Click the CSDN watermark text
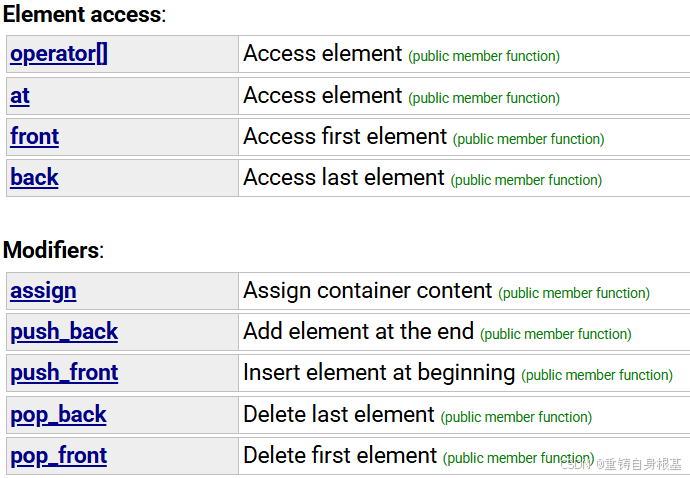The width and height of the screenshot is (690, 478). (x=621, y=464)
